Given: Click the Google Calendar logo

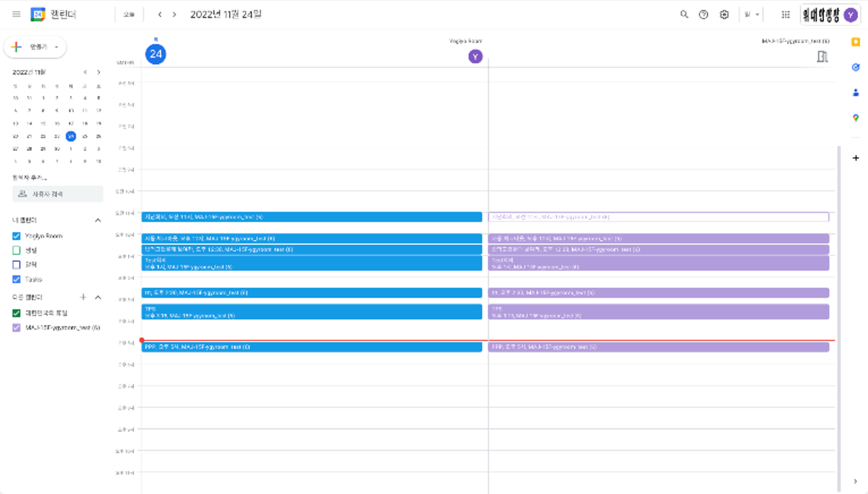Looking at the screenshot, I should click(x=38, y=15).
